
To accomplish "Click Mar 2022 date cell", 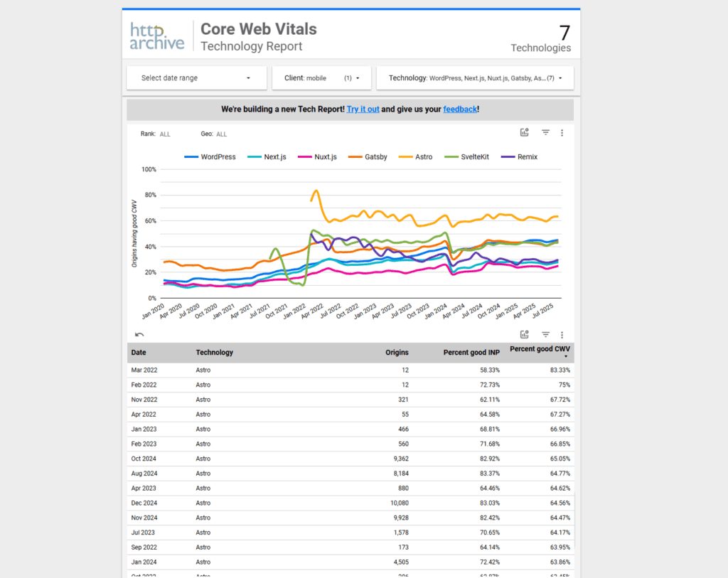I will 144,370.
